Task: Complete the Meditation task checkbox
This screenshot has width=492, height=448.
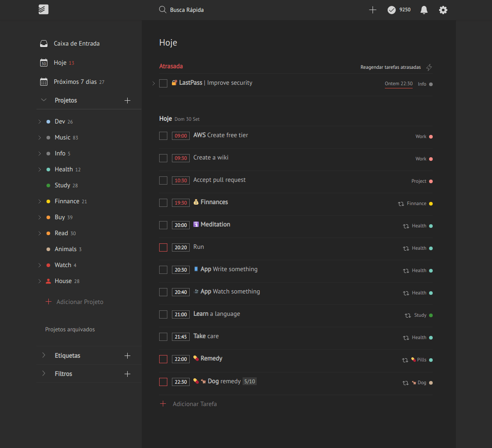Action: (x=163, y=225)
